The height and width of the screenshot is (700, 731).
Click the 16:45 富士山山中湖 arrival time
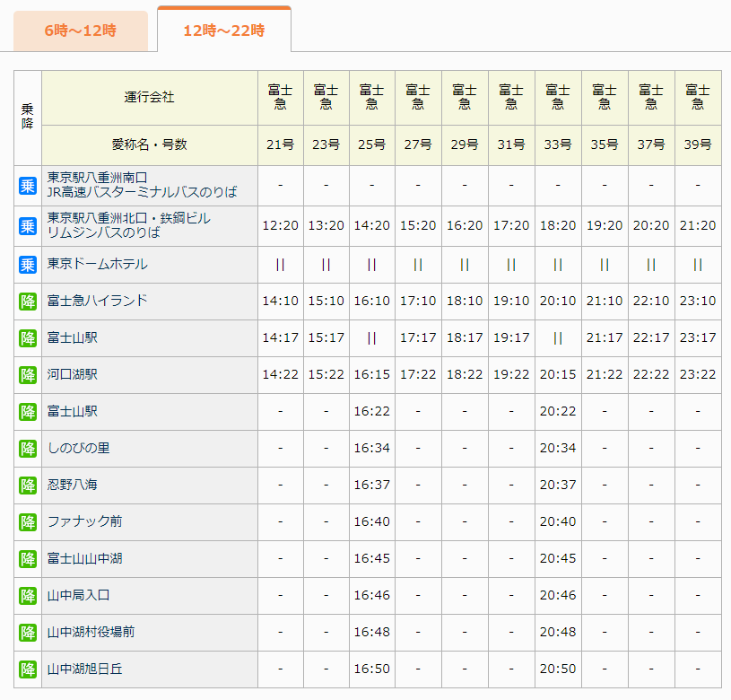point(371,558)
